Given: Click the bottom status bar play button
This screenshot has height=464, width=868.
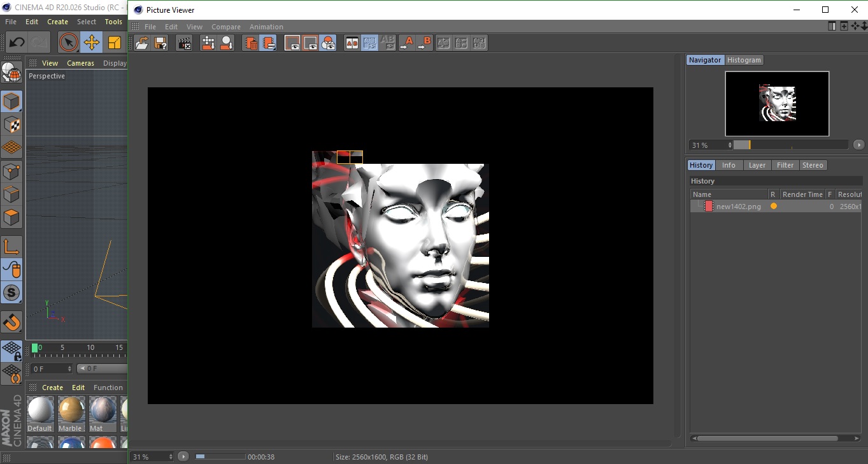Looking at the screenshot, I should click(x=183, y=456).
